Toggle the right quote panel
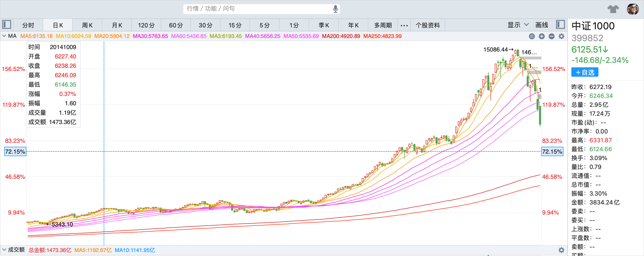The image size is (644, 256). pos(560,25)
